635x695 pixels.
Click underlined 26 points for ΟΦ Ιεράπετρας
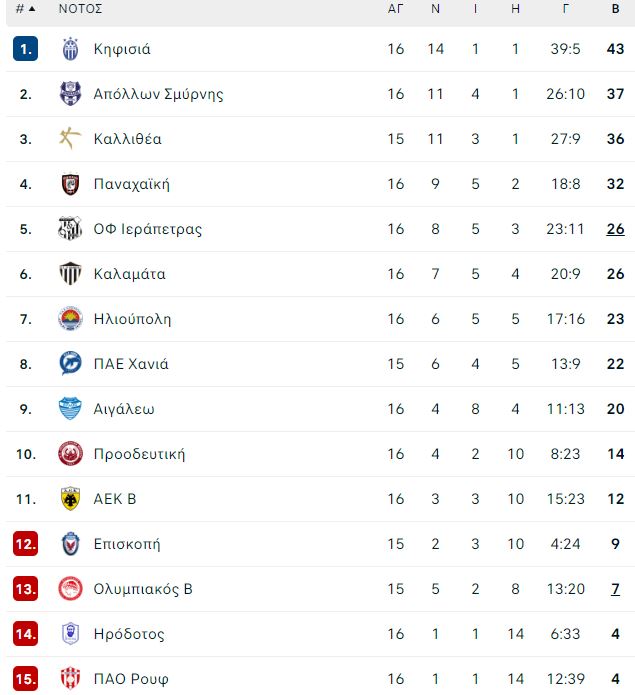pyautogui.click(x=616, y=229)
